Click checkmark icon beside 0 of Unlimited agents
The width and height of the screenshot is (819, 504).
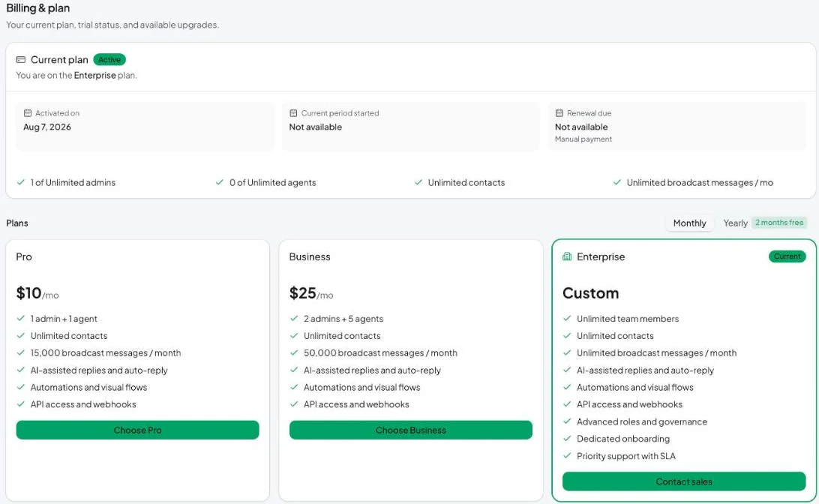point(220,182)
